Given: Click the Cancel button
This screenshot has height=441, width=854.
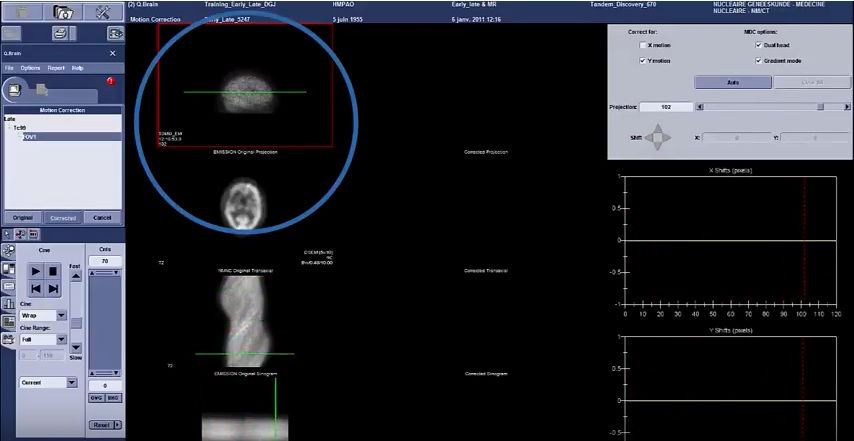Looking at the screenshot, I should pos(102,218).
